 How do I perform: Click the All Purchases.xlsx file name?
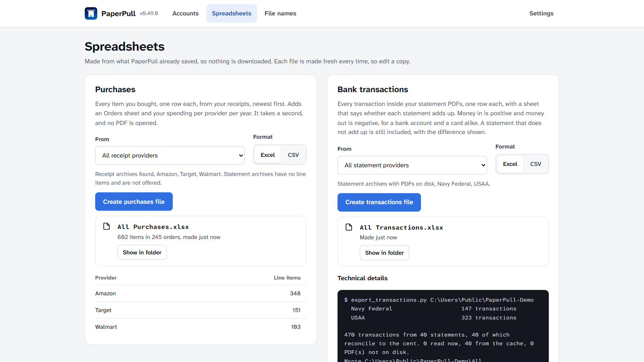coord(153,227)
